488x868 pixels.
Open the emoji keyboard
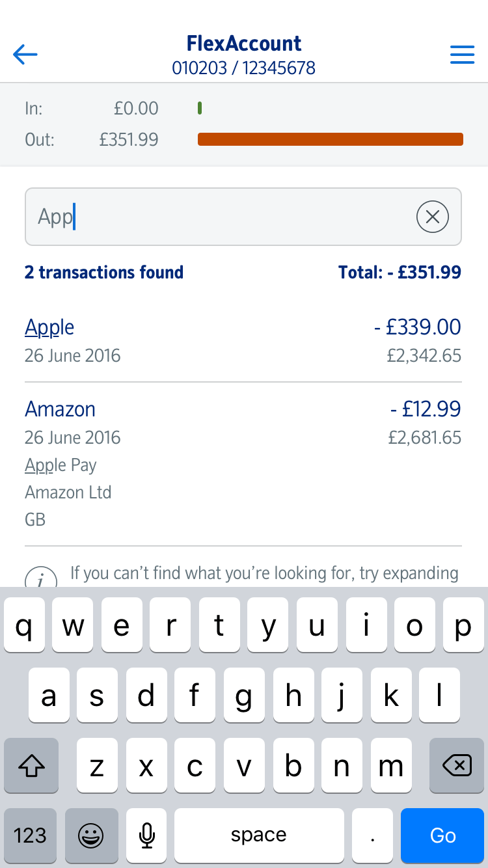(x=91, y=835)
